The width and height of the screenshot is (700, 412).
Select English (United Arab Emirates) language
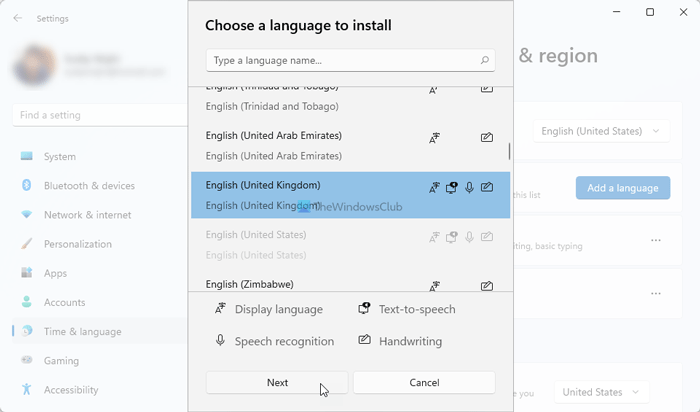pyautogui.click(x=274, y=136)
